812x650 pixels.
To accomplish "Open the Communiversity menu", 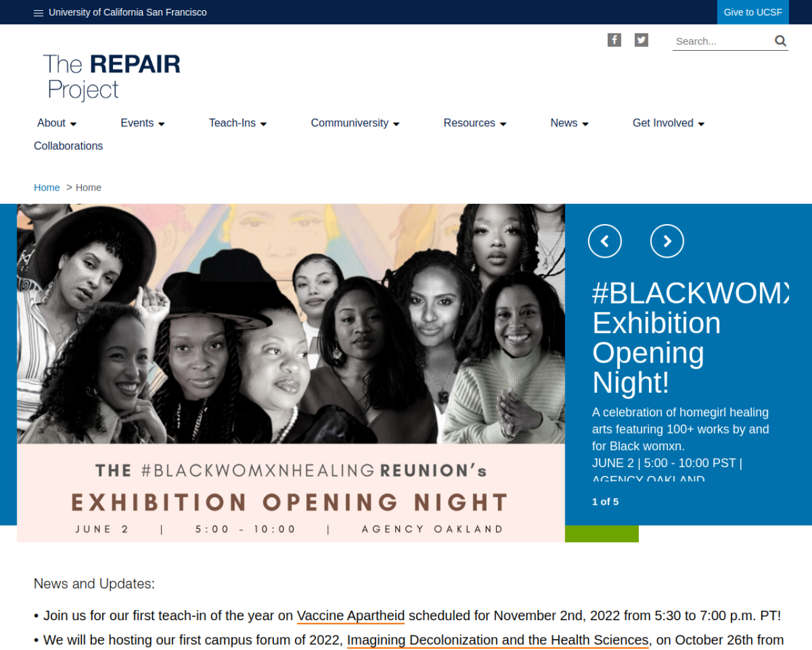I will point(355,123).
